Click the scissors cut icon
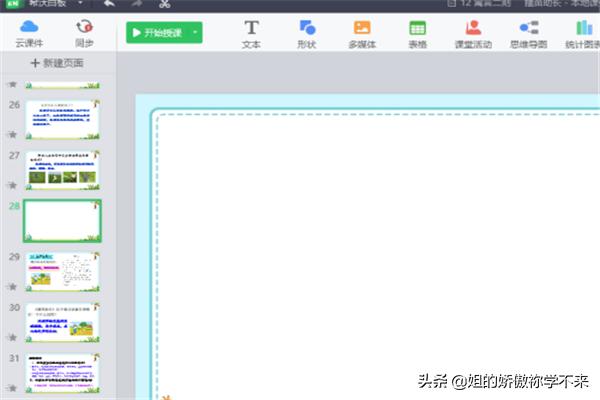 pos(164,4)
